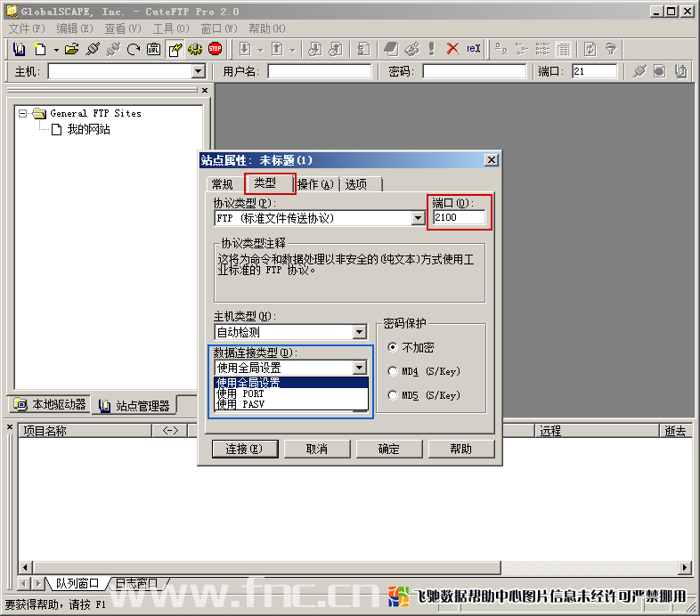Switch to the 日志窗口 tab
This screenshot has width=700, height=616.
136,583
